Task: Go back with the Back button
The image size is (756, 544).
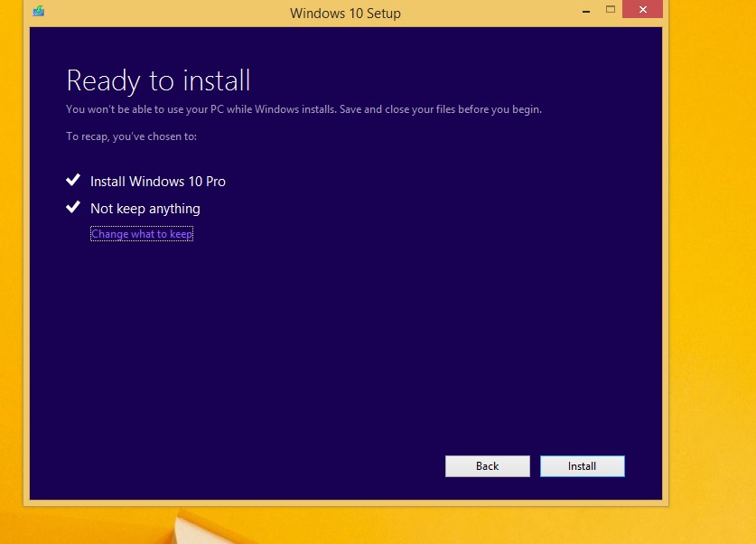Action: (x=487, y=466)
